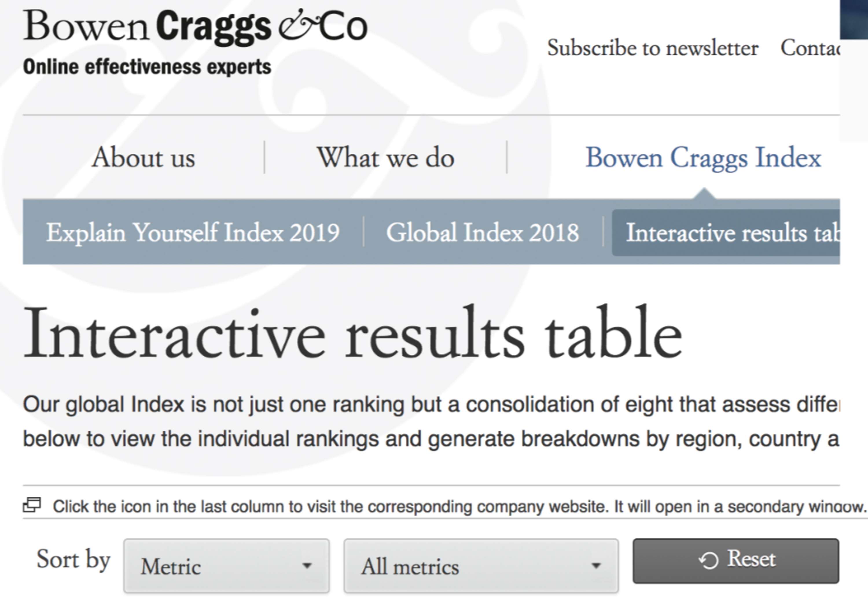
Task: Go to Explain Yourself Index 2019
Action: click(193, 232)
